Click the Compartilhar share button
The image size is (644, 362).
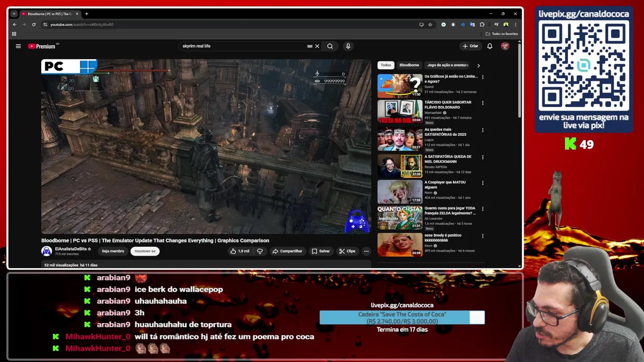287,251
